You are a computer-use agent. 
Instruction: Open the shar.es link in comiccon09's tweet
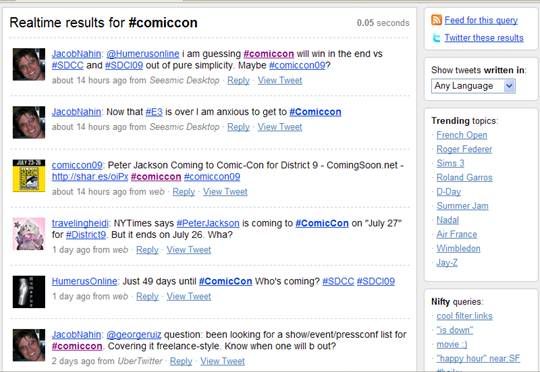point(90,177)
